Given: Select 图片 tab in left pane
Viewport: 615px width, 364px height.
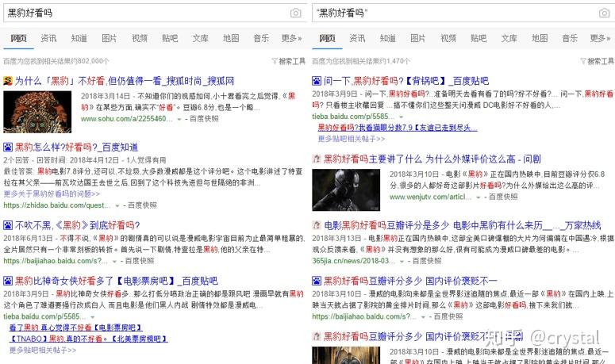Looking at the screenshot, I should [109, 38].
